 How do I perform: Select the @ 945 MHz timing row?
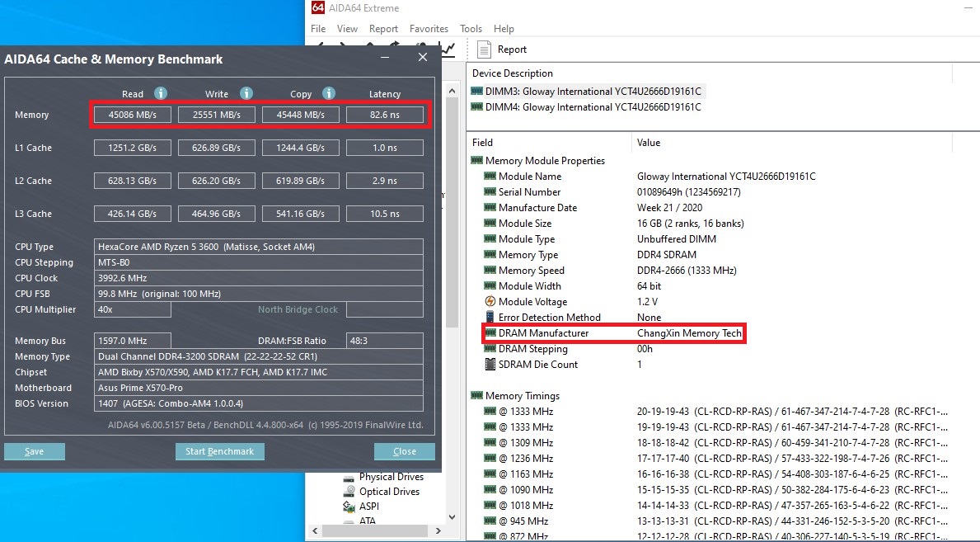click(x=715, y=521)
